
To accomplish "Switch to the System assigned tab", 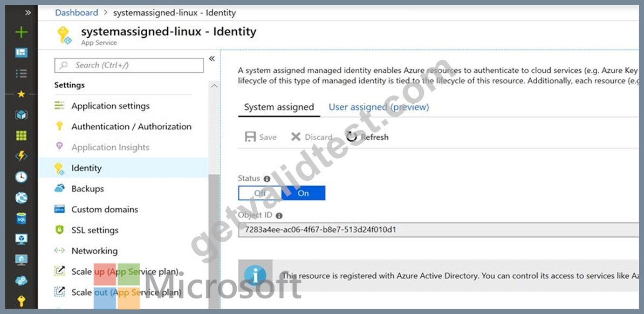I will 279,107.
